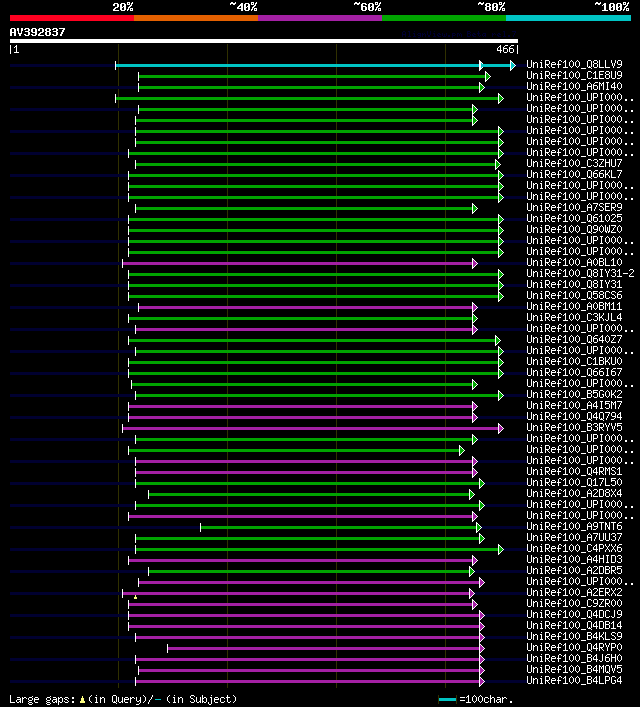Open the UniRef100_C3ZHU7 hit label
The height and width of the screenshot is (707, 640).
pyautogui.click(x=574, y=163)
